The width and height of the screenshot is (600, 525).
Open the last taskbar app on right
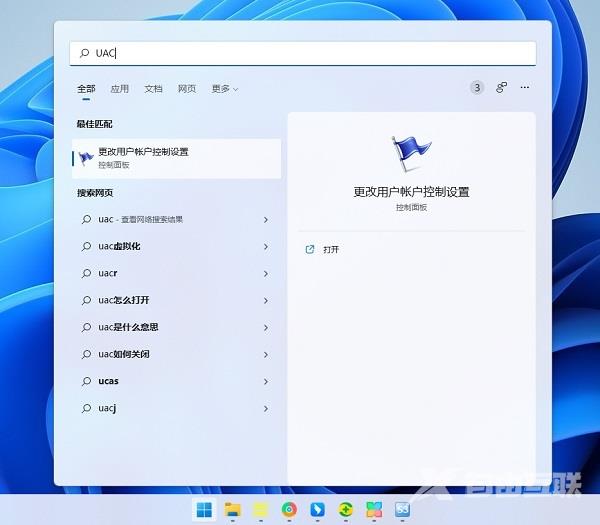point(402,510)
